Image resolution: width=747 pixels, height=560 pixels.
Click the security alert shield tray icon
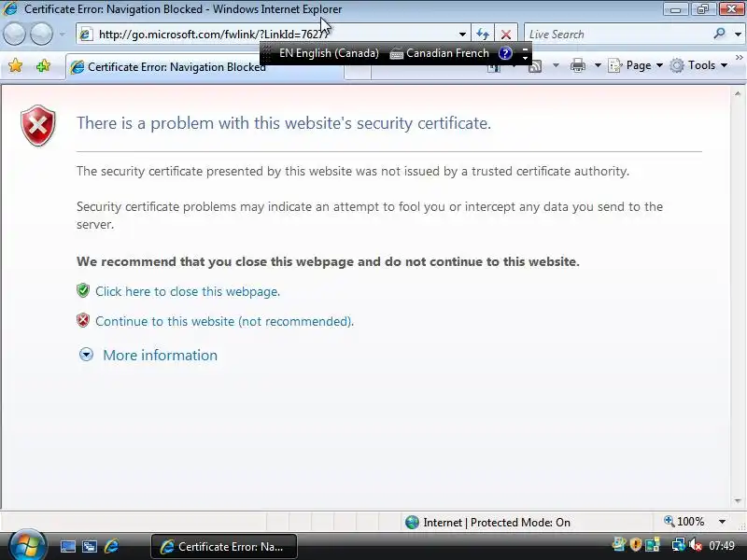pyautogui.click(x=636, y=544)
